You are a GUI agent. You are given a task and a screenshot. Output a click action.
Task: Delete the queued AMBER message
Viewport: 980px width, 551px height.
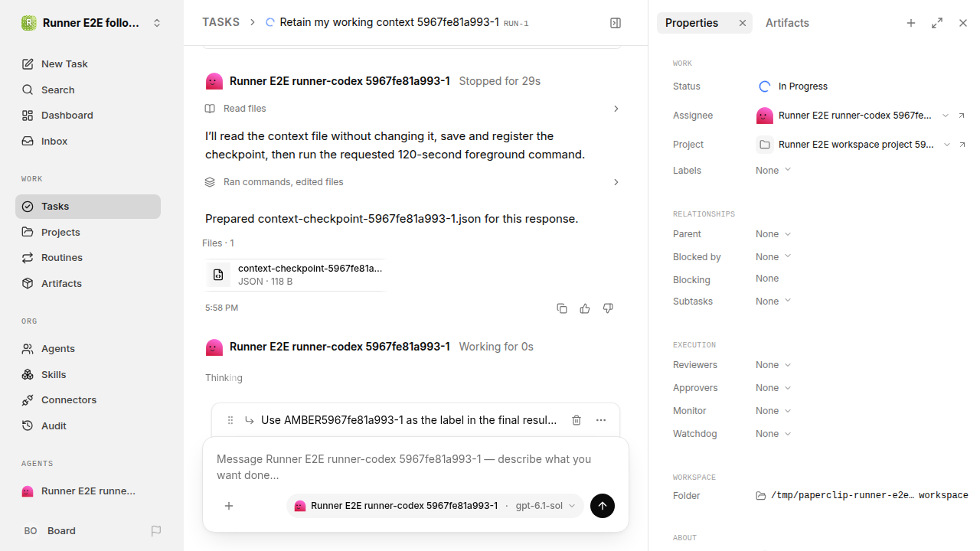click(577, 420)
